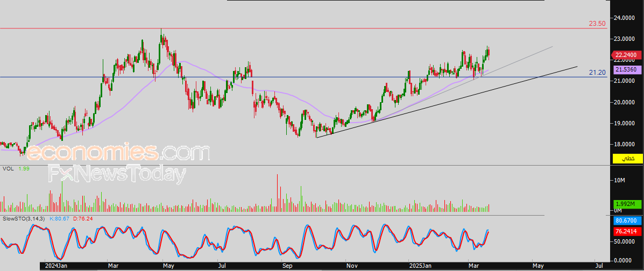Select the blue 21.20 horizontal support line

[304, 77]
